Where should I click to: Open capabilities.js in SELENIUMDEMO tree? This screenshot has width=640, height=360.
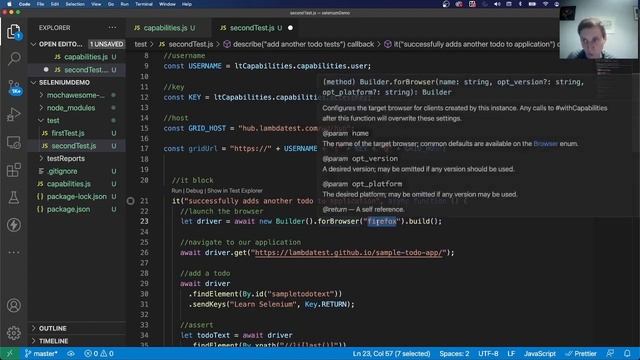click(69, 184)
